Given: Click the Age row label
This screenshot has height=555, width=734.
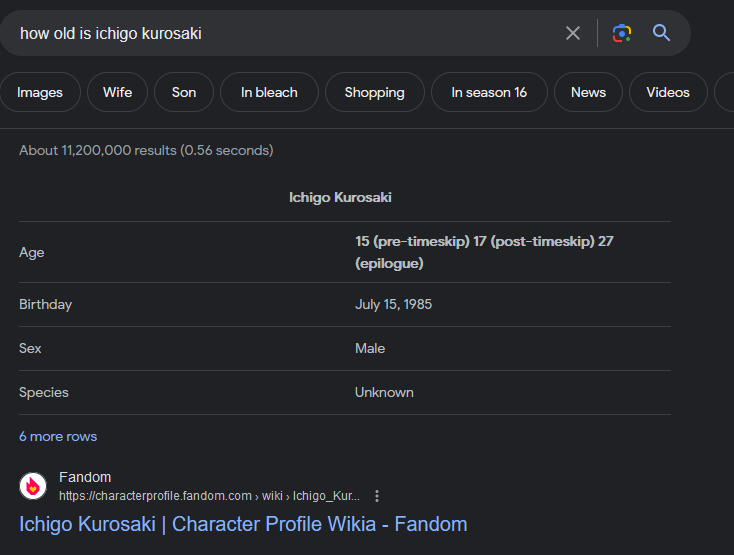Looking at the screenshot, I should click(x=32, y=253).
